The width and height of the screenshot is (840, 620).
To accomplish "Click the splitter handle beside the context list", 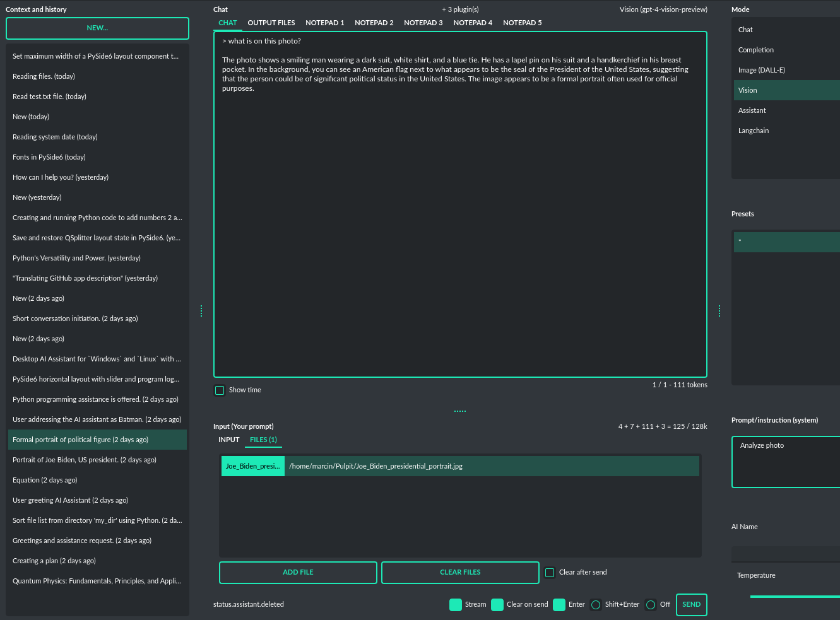I will [x=201, y=311].
